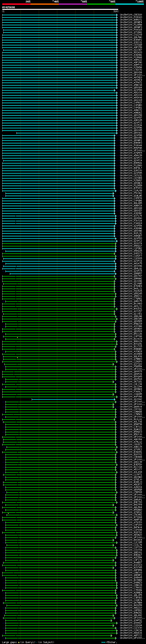The image size is (146, 644).
Task: Choose the UniRef100_Q38IX1 hit
Action: 131,42
